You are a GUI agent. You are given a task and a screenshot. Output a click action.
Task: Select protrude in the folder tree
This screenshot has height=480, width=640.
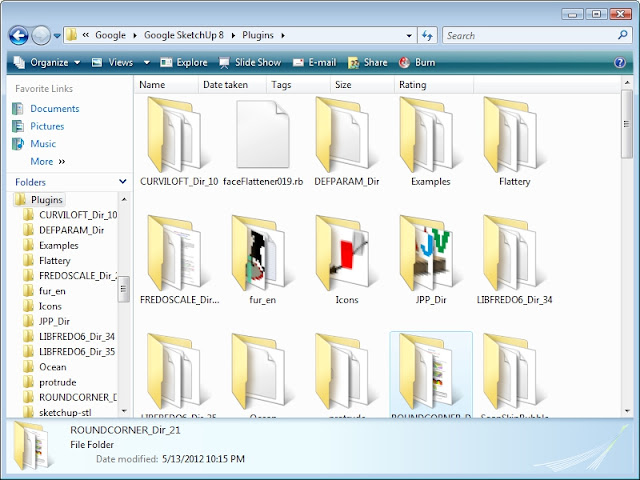(x=50, y=382)
